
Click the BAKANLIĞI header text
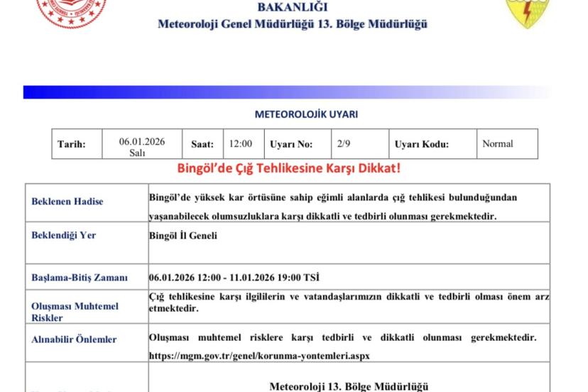292,7
